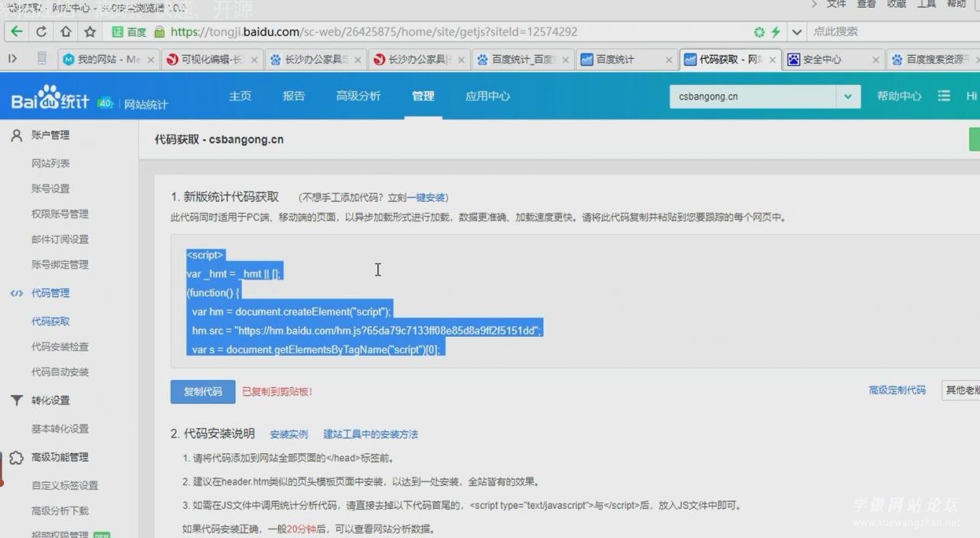Open the address bar dropdown chevron
Screen dimensions: 980x538
click(796, 31)
